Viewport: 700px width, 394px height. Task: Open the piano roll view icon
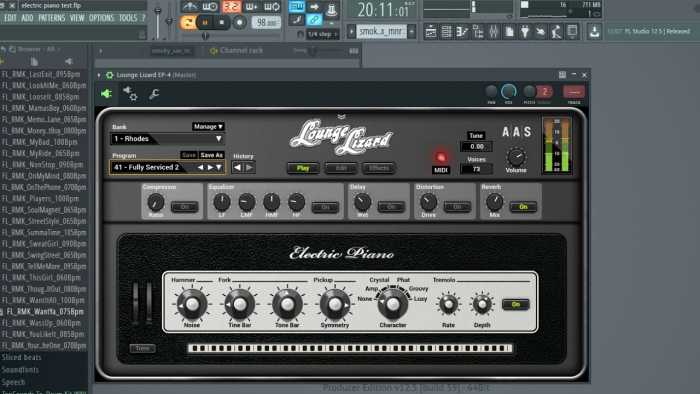point(462,32)
